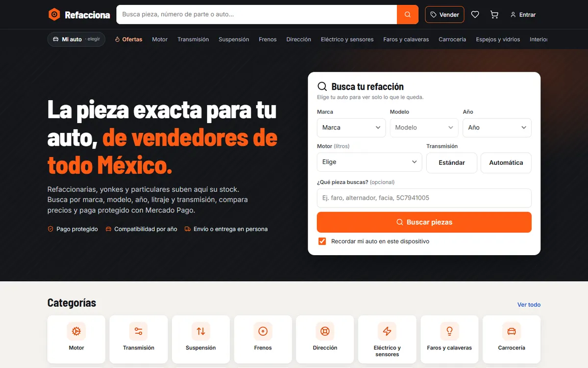
Task: Open the Frenos category card label
Action: [x=263, y=348]
